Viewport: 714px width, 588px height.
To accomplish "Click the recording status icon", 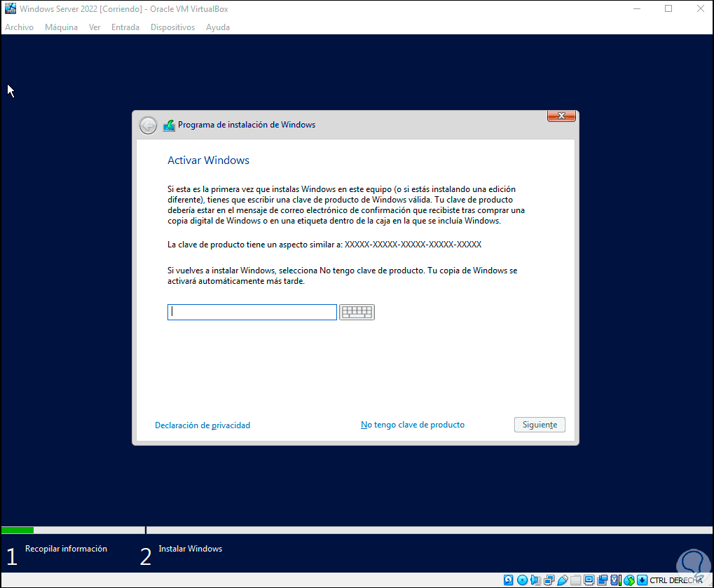I will [602, 580].
